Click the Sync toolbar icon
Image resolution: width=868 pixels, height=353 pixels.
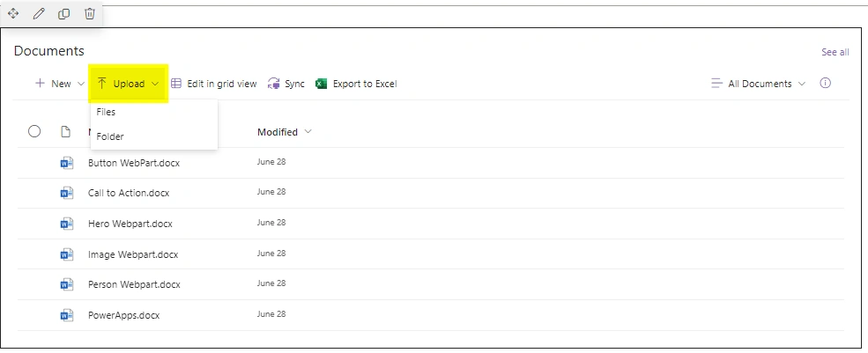point(273,84)
